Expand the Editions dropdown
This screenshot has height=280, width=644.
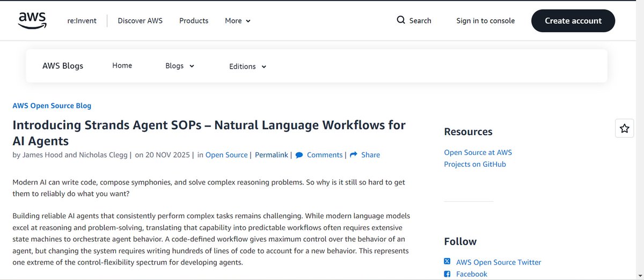coord(247,67)
